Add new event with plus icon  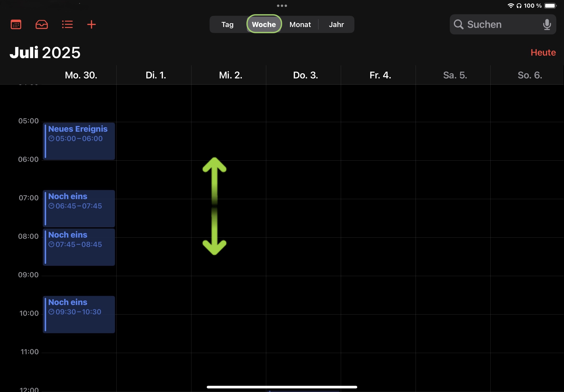91,25
